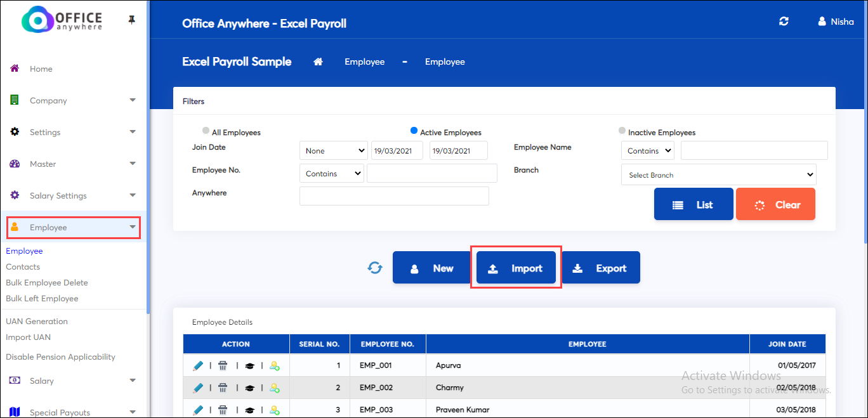The image size is (868, 418).
Task: Expand the Company menu arrow
Action: 133,100
